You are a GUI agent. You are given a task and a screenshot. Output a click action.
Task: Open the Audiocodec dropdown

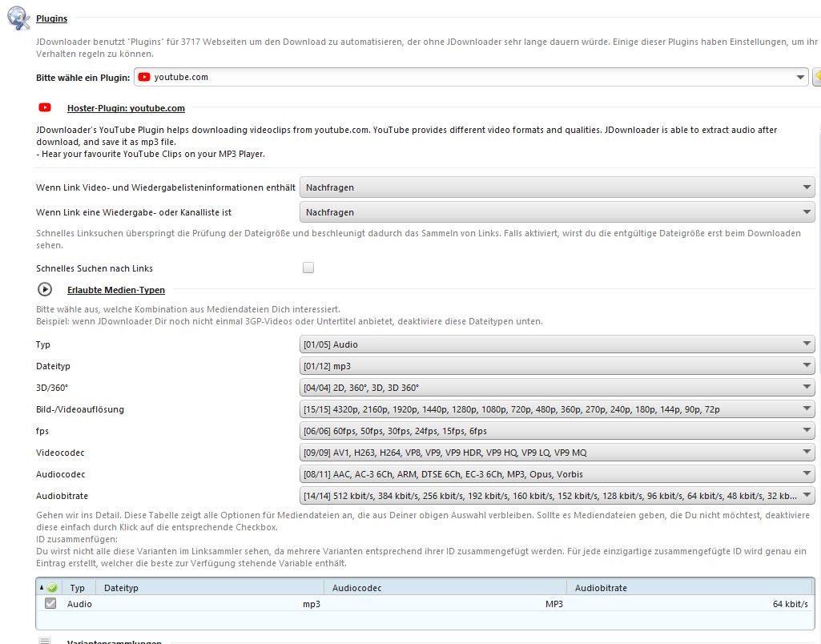pyautogui.click(x=557, y=474)
